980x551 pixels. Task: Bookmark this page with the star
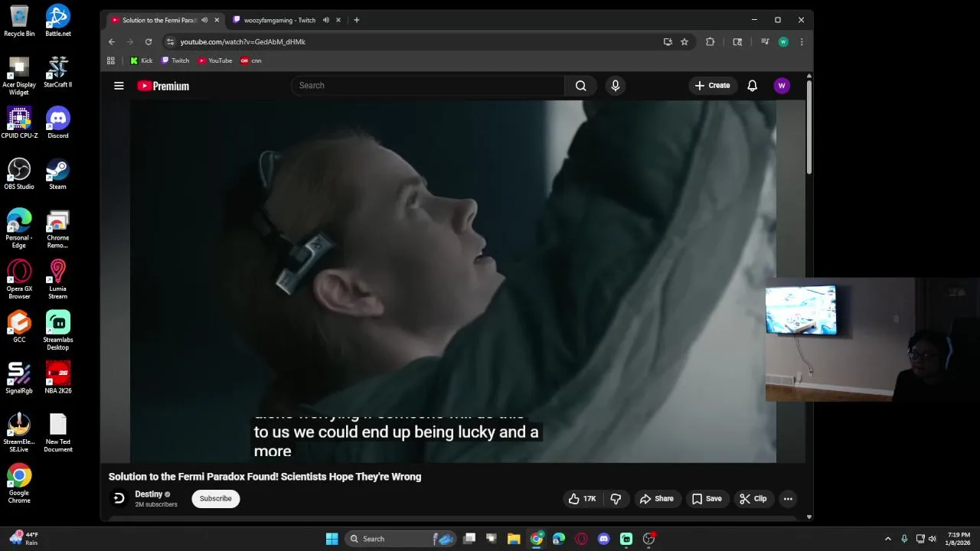click(x=684, y=42)
